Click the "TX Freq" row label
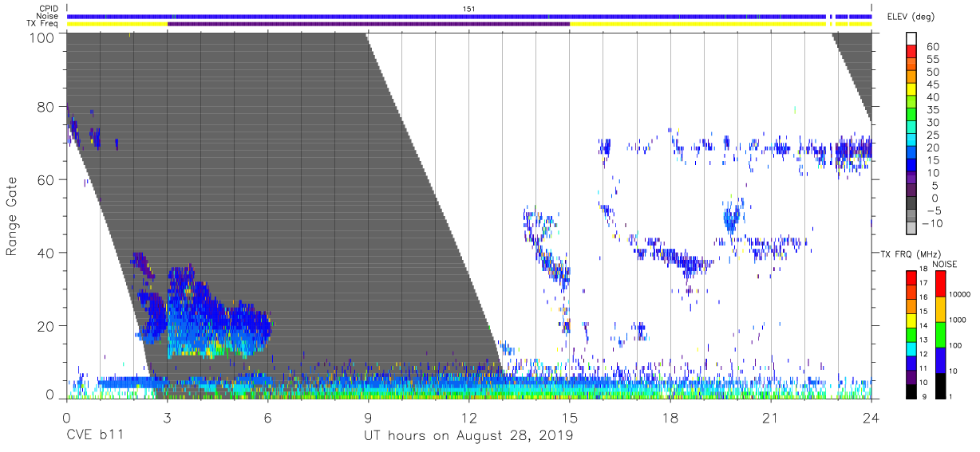Image resolution: width=980 pixels, height=452 pixels. tap(42, 24)
